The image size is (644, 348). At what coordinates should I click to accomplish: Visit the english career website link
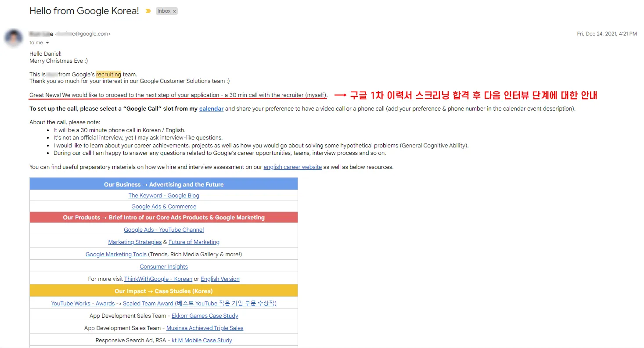coord(292,167)
